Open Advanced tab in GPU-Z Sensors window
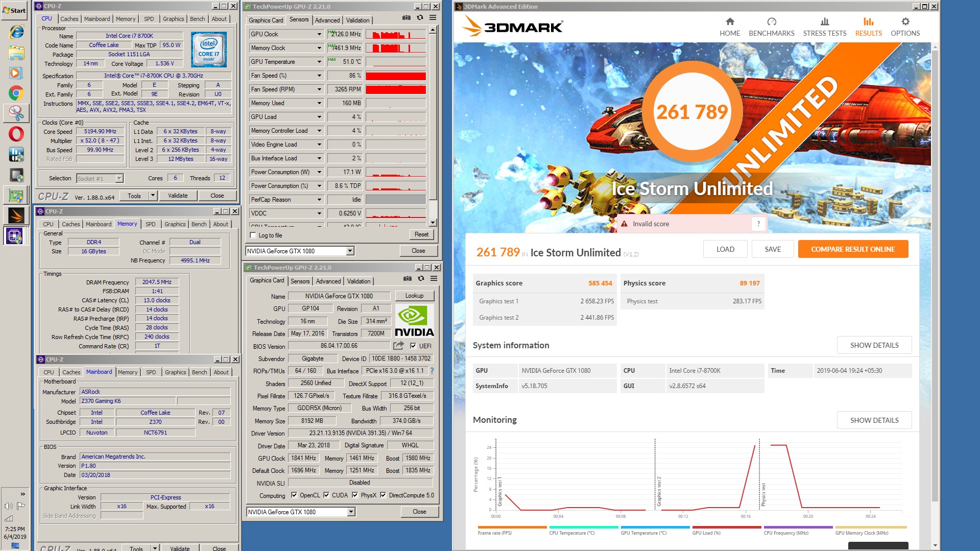This screenshot has width=980, height=551. [x=327, y=20]
